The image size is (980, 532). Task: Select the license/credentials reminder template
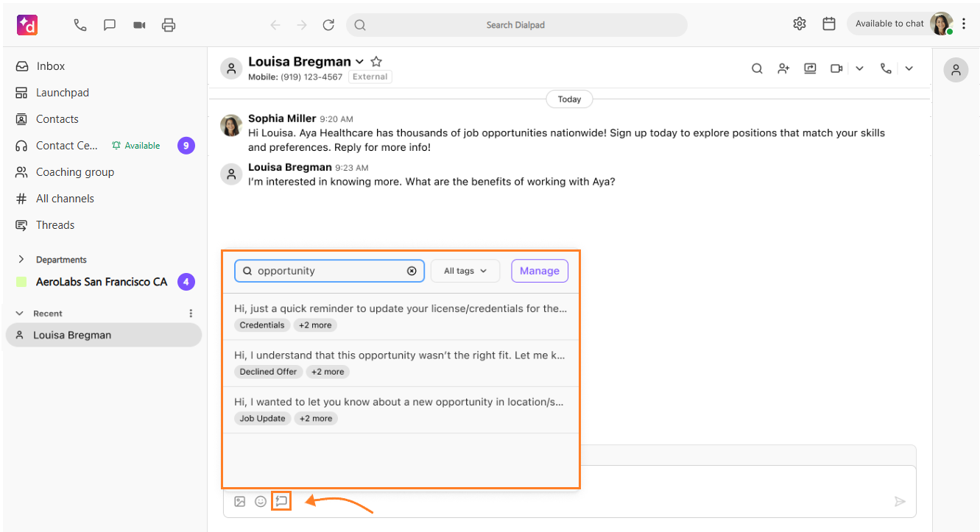(401, 316)
